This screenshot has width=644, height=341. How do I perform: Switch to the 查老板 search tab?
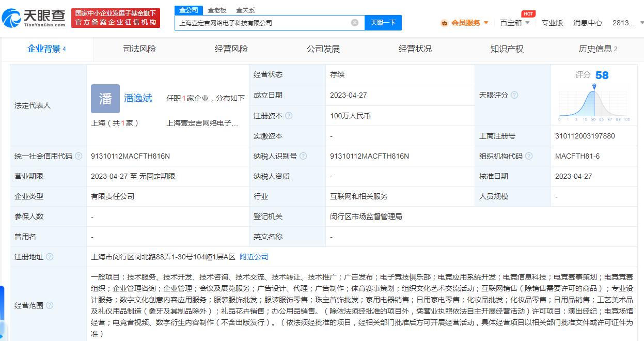[x=217, y=10]
